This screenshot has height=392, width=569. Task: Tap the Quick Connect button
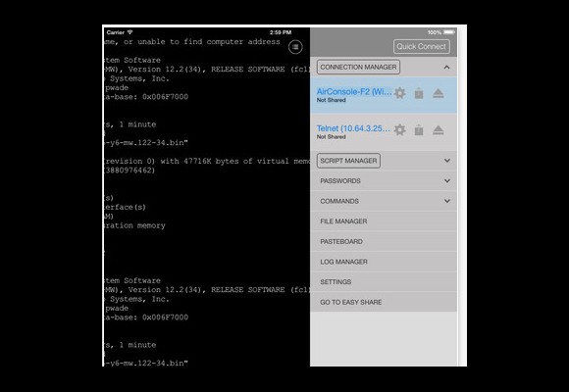[421, 46]
